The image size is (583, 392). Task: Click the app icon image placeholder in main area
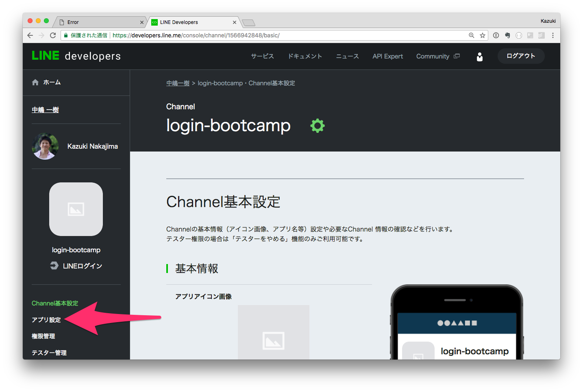click(274, 332)
